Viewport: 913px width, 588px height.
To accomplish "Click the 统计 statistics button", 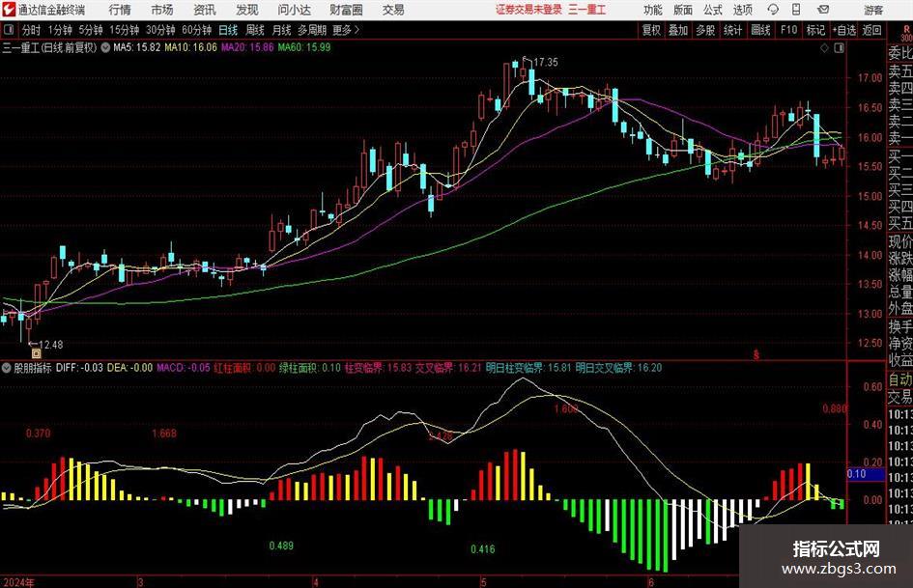I will 732,30.
